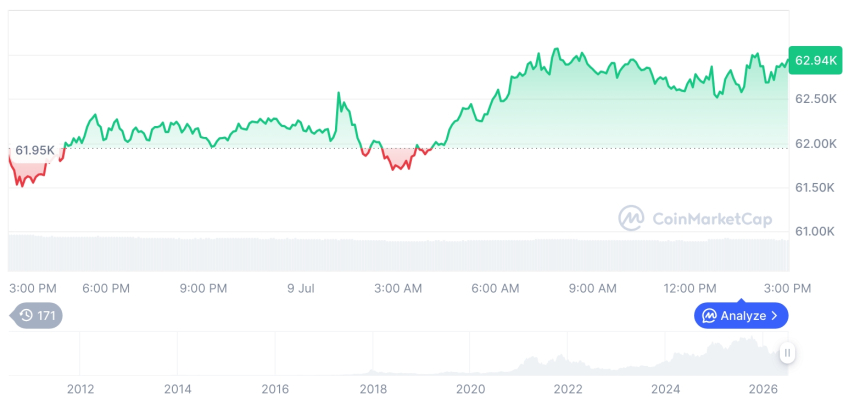Select the 9 Jul date marker
Image resolution: width=860 pixels, height=401 pixels.
point(301,288)
